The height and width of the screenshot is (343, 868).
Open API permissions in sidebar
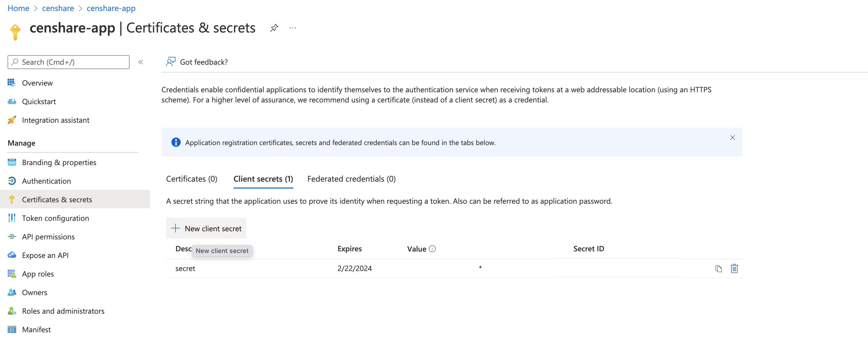pyautogui.click(x=48, y=237)
